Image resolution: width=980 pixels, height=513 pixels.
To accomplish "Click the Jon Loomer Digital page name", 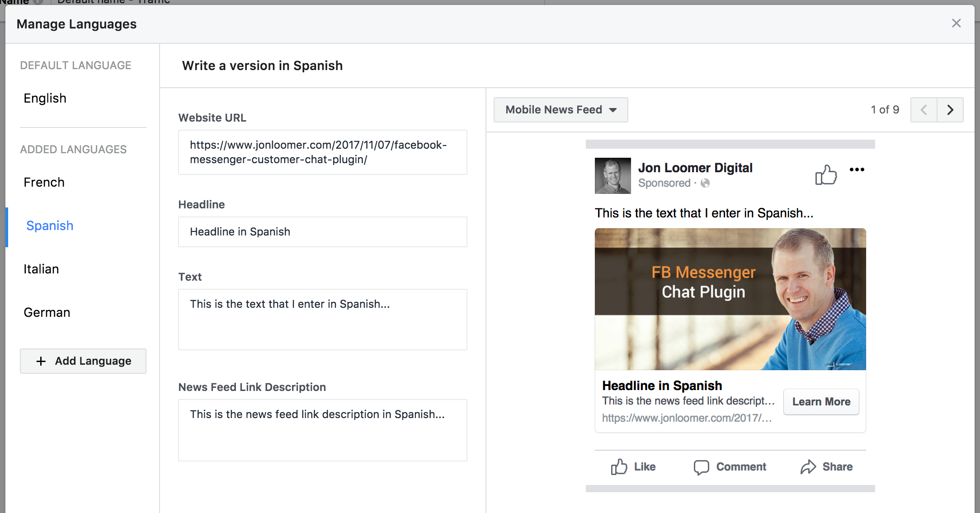I will 695,168.
